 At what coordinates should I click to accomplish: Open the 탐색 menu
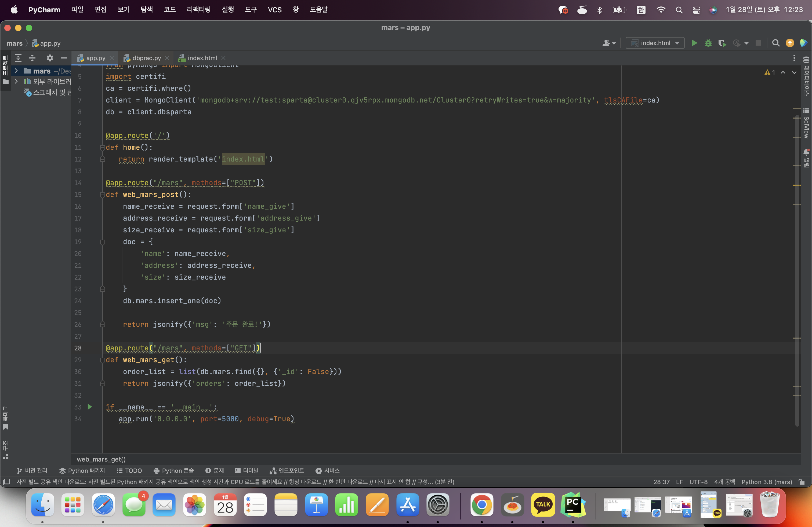[147, 10]
